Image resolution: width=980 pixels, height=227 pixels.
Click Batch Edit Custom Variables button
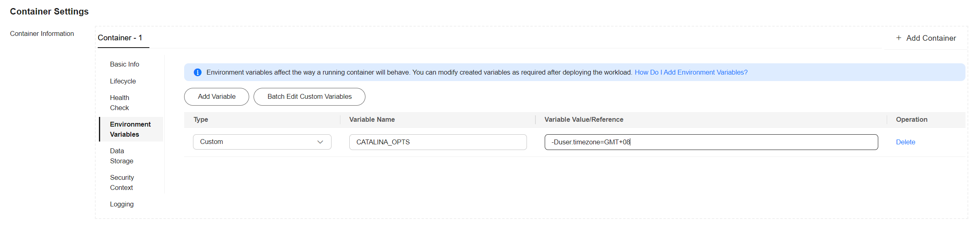point(309,97)
